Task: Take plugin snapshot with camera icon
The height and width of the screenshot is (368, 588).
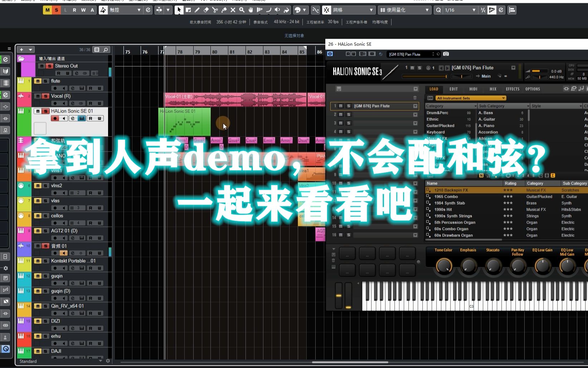Action: point(446,54)
